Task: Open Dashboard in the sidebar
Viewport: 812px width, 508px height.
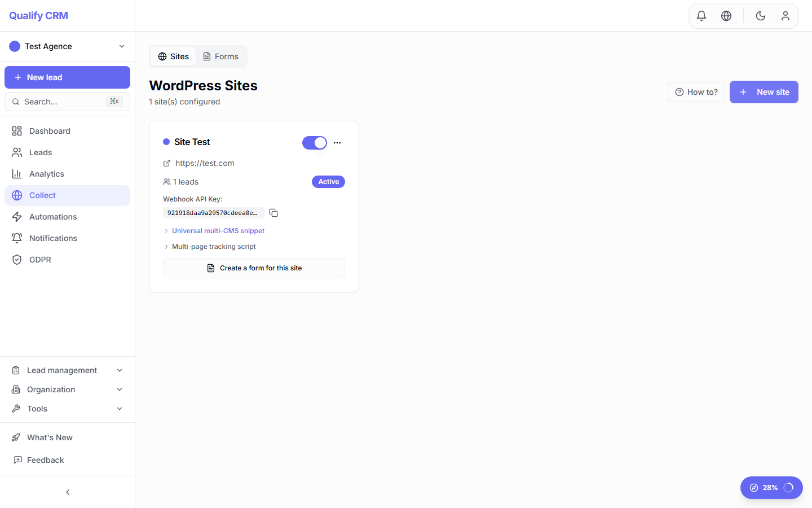Action: (67, 131)
